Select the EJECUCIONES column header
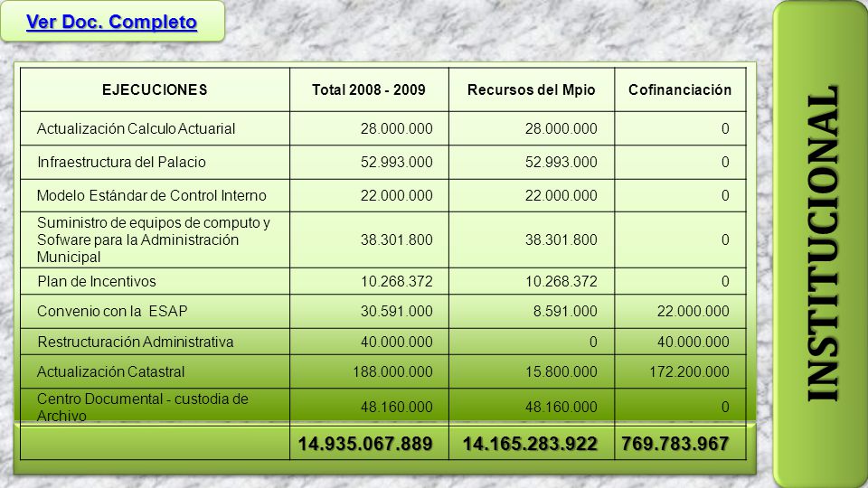Screen dimensions: 868x488 pos(155,89)
